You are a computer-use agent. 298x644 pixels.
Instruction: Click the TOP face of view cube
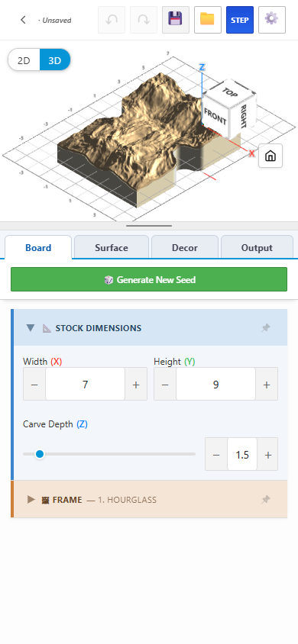pyautogui.click(x=230, y=92)
